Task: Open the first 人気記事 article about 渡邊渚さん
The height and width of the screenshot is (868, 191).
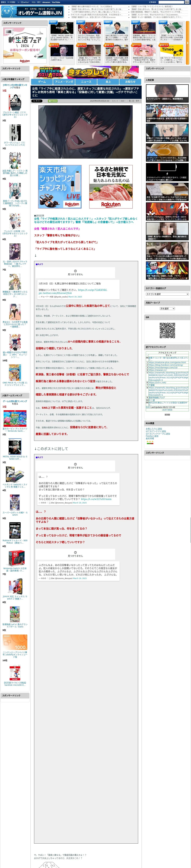Action: [167, 93]
